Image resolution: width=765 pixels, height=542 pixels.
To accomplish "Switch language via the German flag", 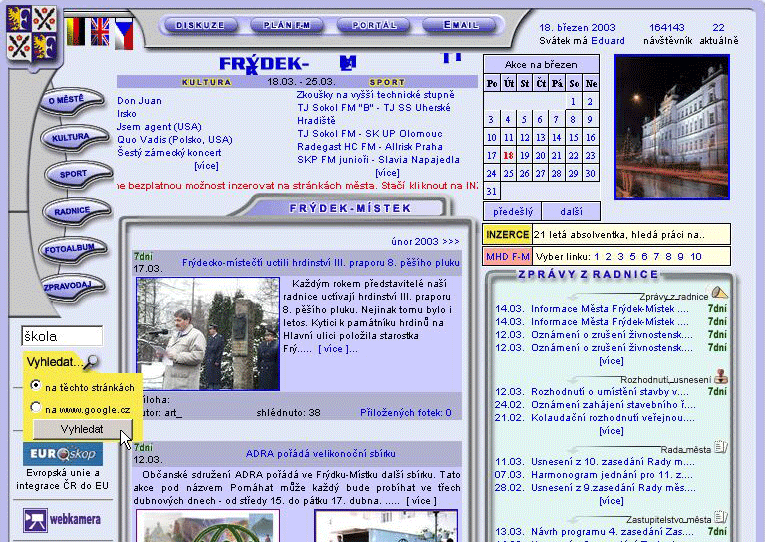I will 77,32.
